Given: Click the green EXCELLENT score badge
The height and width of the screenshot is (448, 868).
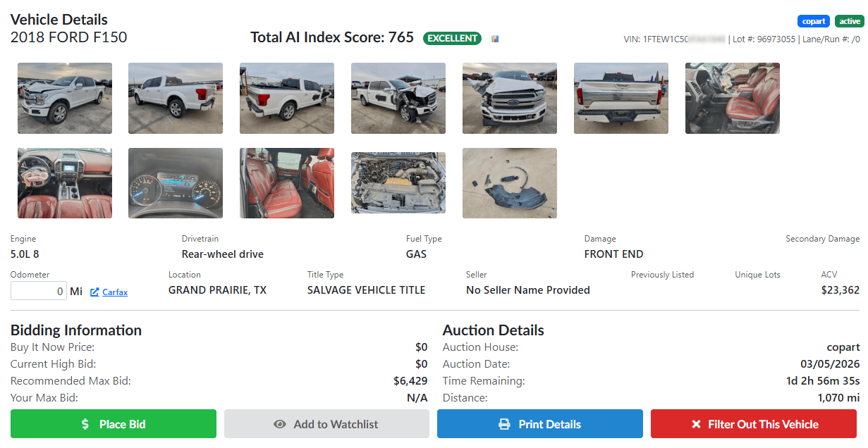Looking at the screenshot, I should click(x=453, y=38).
